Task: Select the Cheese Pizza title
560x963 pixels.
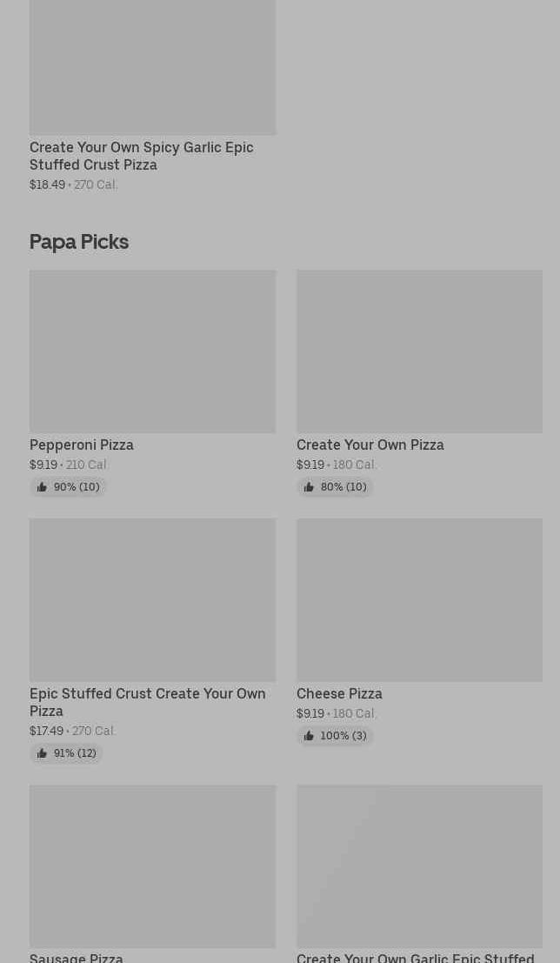Action: [x=339, y=693]
